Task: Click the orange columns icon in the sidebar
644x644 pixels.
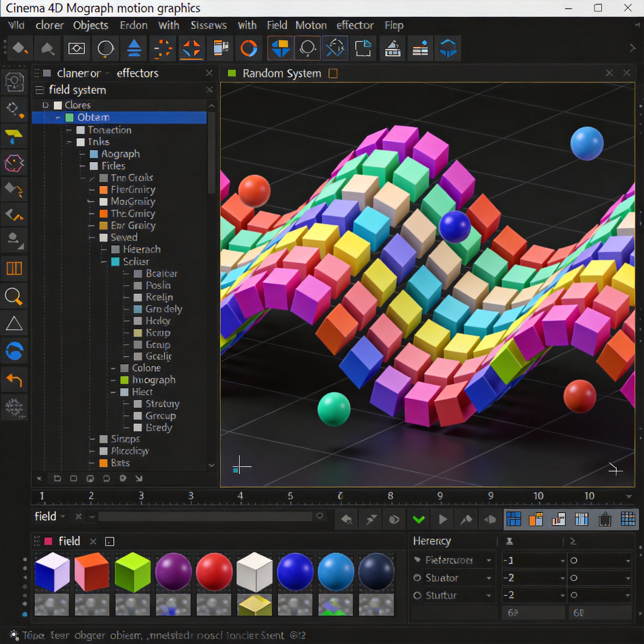Action: (14, 268)
